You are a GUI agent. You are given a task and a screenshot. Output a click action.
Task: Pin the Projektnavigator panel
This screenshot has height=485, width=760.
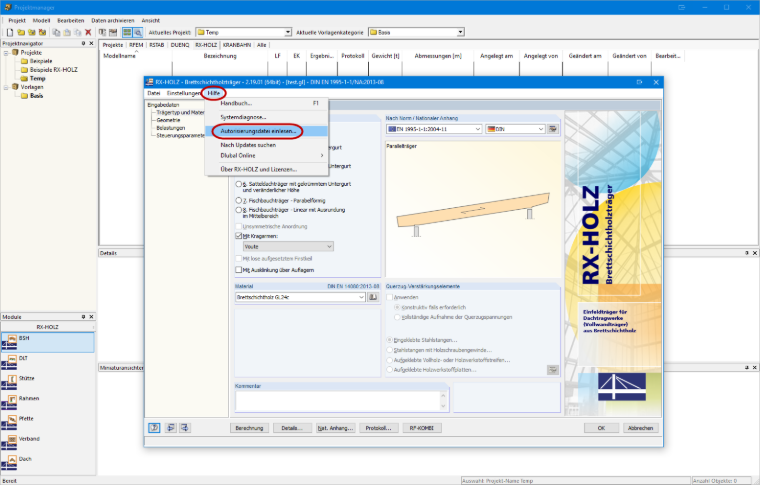[x=83, y=44]
